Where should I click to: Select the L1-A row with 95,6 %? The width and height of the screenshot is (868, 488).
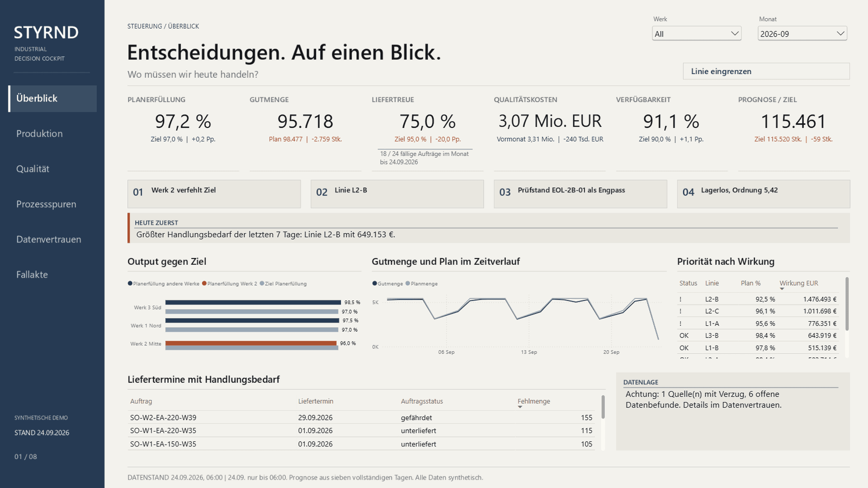point(758,324)
